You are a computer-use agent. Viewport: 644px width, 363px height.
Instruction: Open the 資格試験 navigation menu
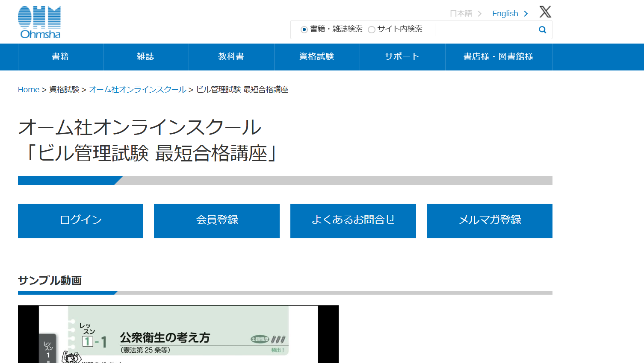pos(317,57)
